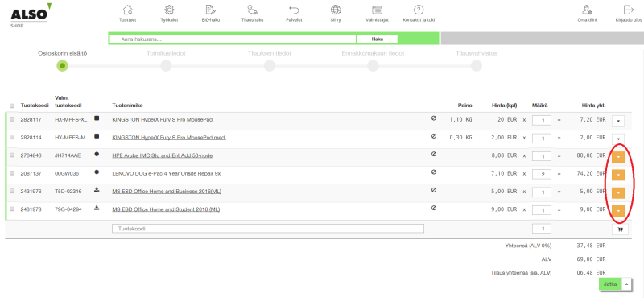Open orange dropdown for Office Home and Student row
The height and width of the screenshot is (298, 644).
(x=618, y=211)
